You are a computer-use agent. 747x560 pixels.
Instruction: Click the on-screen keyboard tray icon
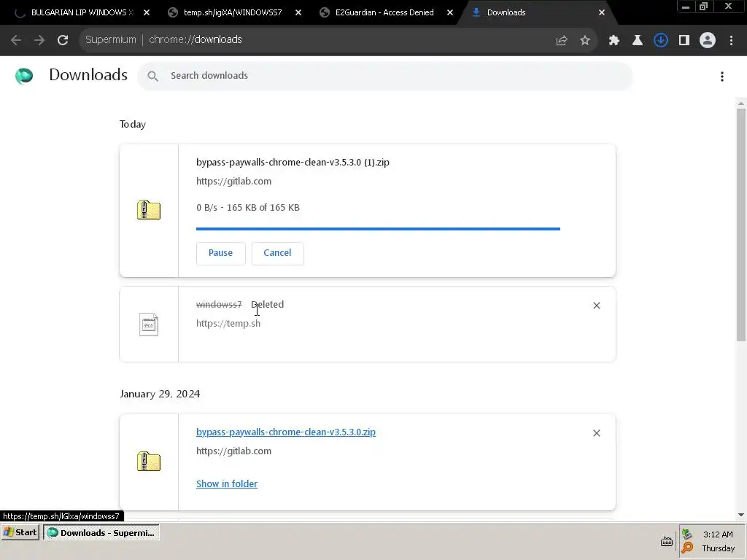(667, 542)
